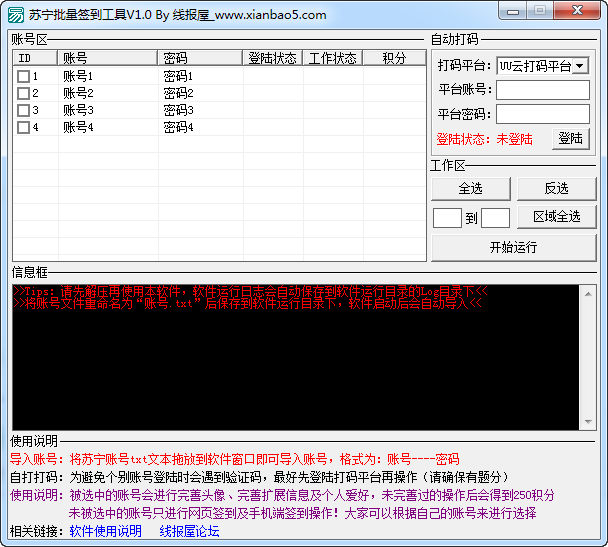
Task: Click the range start field before 到
Action: click(447, 218)
